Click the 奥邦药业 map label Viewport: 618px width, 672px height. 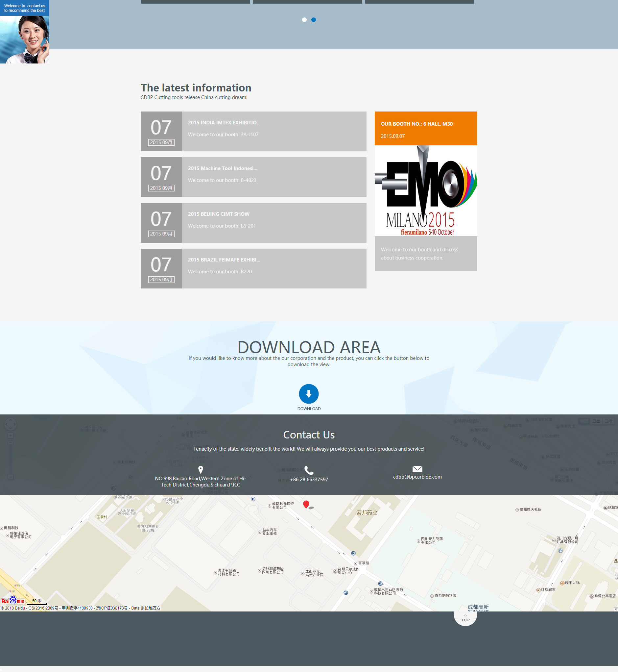pyautogui.click(x=367, y=513)
